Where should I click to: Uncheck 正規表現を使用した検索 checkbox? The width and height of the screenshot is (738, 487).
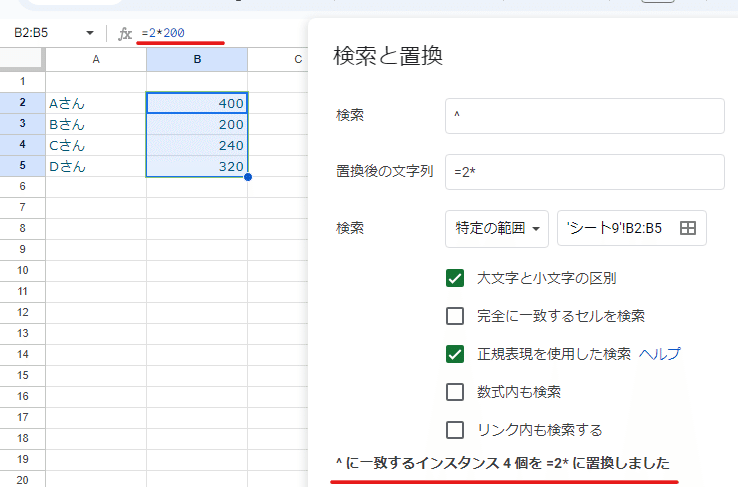(455, 354)
